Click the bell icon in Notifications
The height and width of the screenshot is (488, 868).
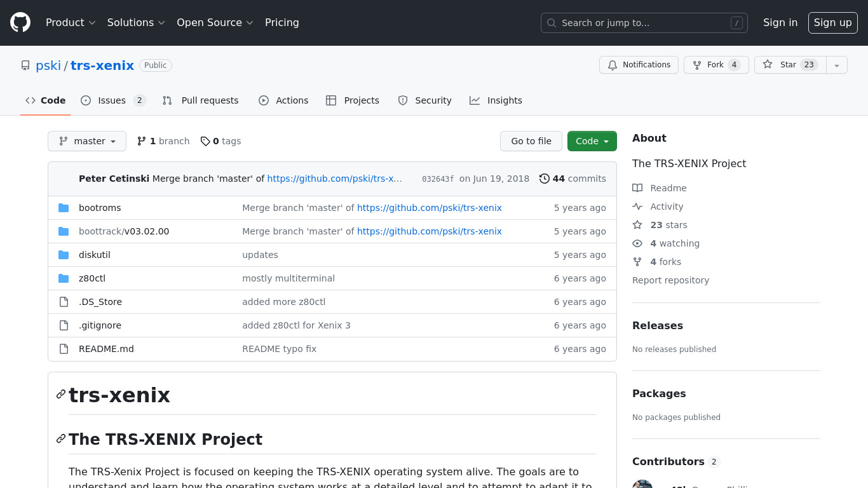(613, 65)
